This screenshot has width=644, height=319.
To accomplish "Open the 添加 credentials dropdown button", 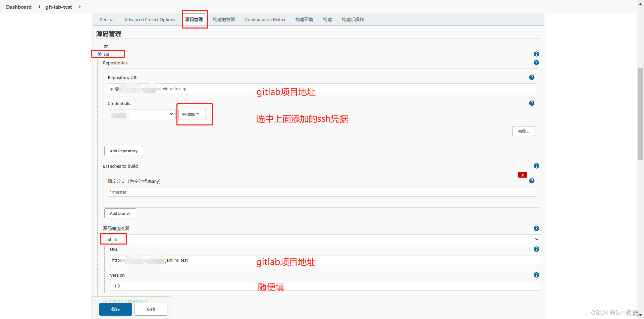I will (x=192, y=114).
